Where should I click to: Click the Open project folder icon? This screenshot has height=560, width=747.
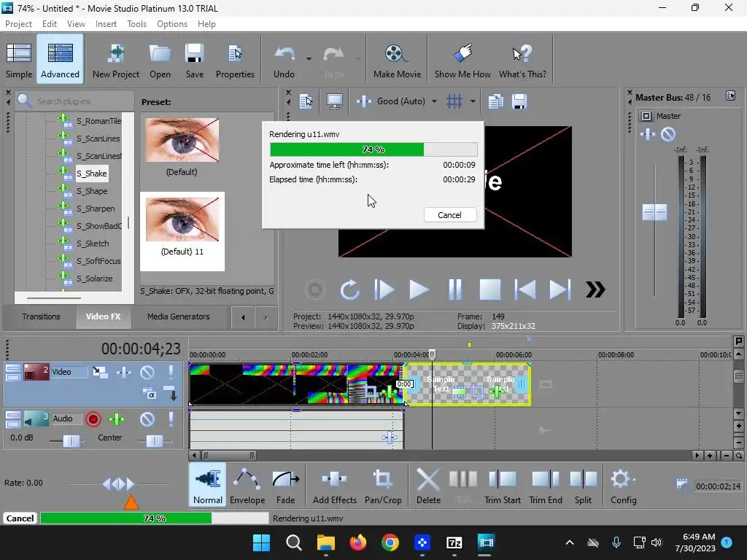160,59
